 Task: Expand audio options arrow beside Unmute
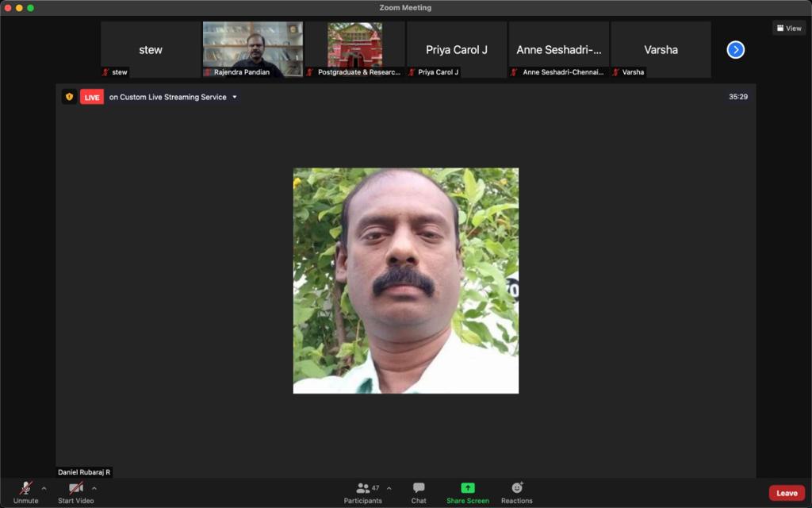(44, 488)
